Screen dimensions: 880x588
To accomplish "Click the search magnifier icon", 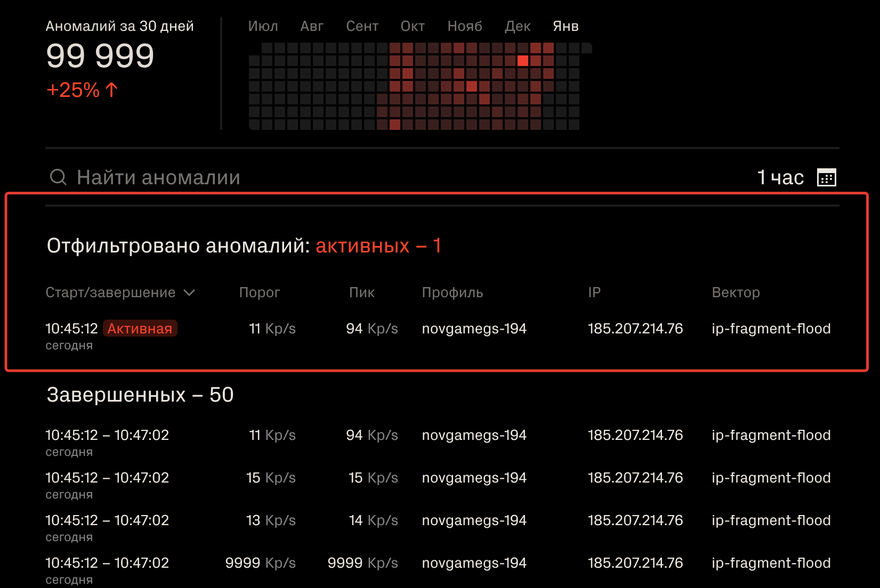I will click(x=58, y=177).
